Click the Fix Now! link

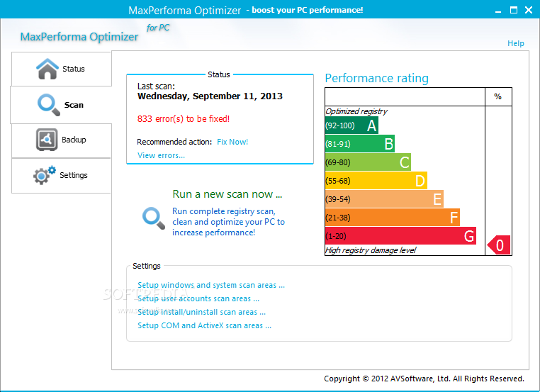click(x=232, y=142)
